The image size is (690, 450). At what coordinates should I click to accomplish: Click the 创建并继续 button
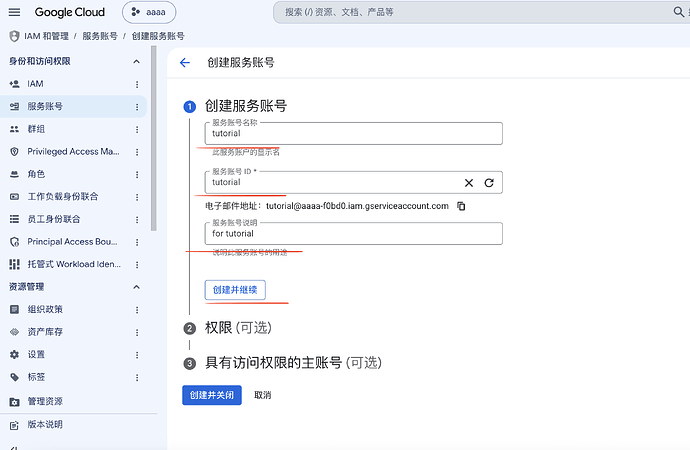[235, 290]
